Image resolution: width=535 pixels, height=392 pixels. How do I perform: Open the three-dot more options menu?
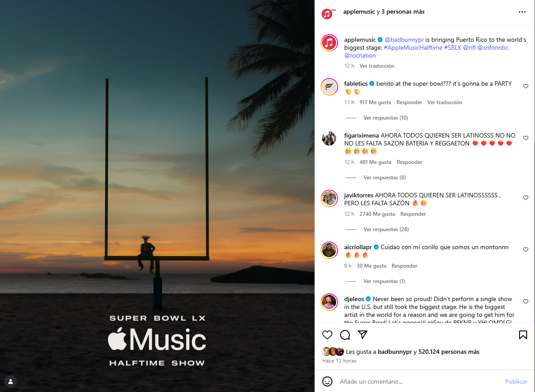[x=522, y=12]
